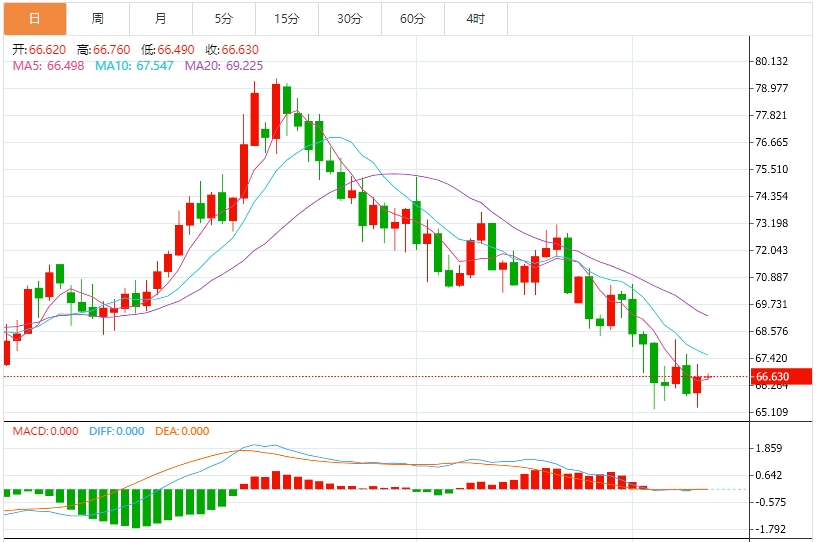
Task: Switch to the 周 weekly tab
Action: (98, 19)
